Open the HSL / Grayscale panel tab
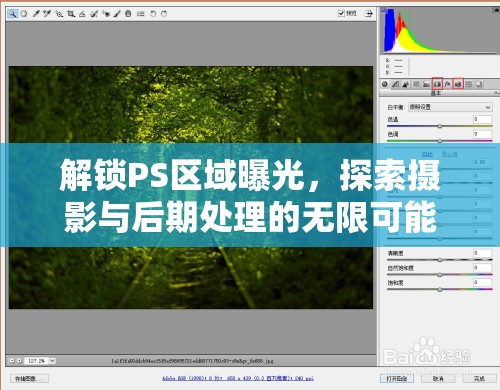 click(x=416, y=84)
